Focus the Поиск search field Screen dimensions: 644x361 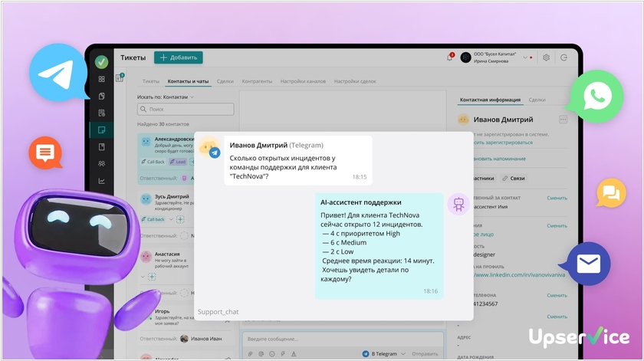click(186, 110)
